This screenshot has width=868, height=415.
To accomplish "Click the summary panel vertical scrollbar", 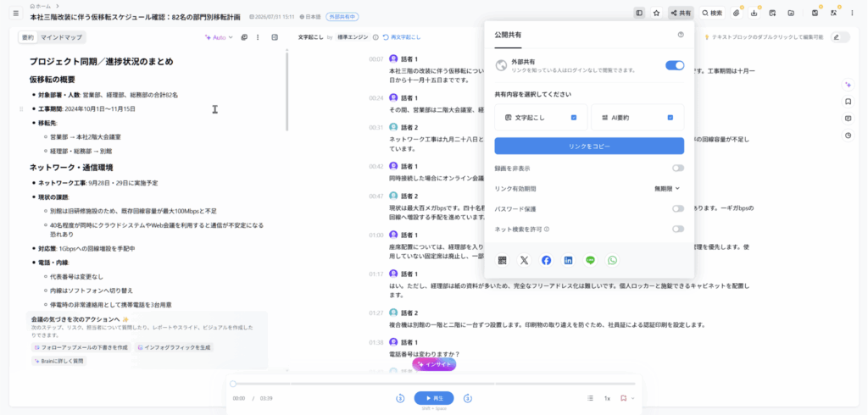I will pos(287,91).
